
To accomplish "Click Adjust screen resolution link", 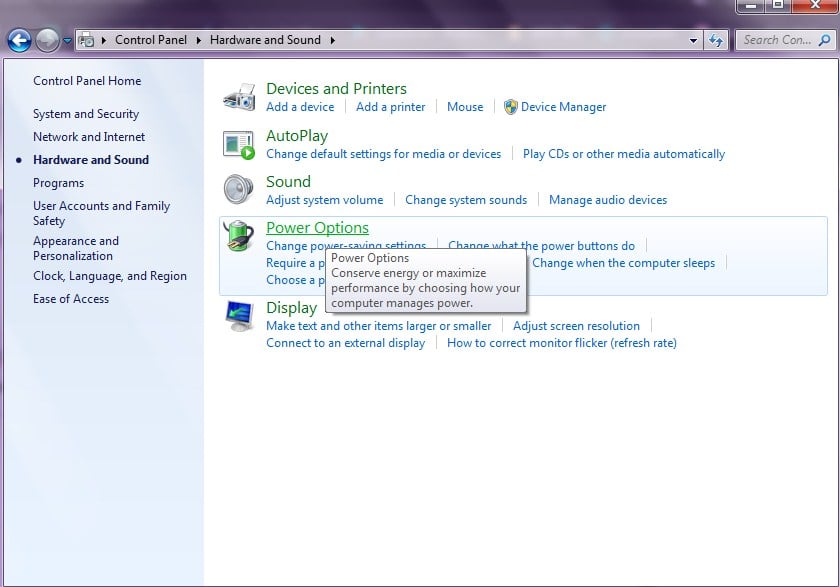I will [x=576, y=326].
